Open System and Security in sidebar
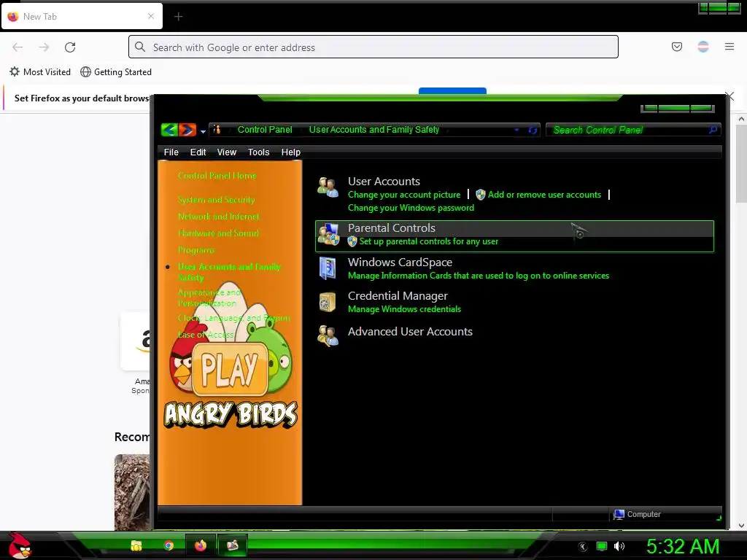Viewport: 747px width, 560px height. click(x=216, y=200)
